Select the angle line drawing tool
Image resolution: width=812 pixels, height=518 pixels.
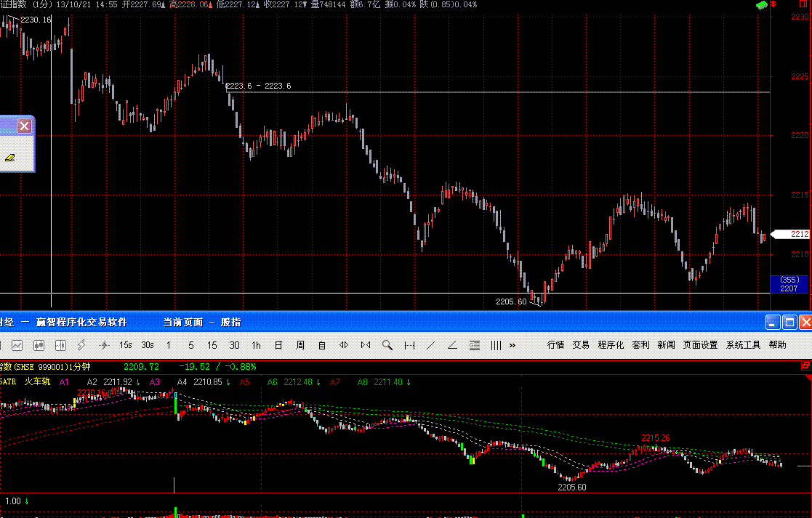452,345
